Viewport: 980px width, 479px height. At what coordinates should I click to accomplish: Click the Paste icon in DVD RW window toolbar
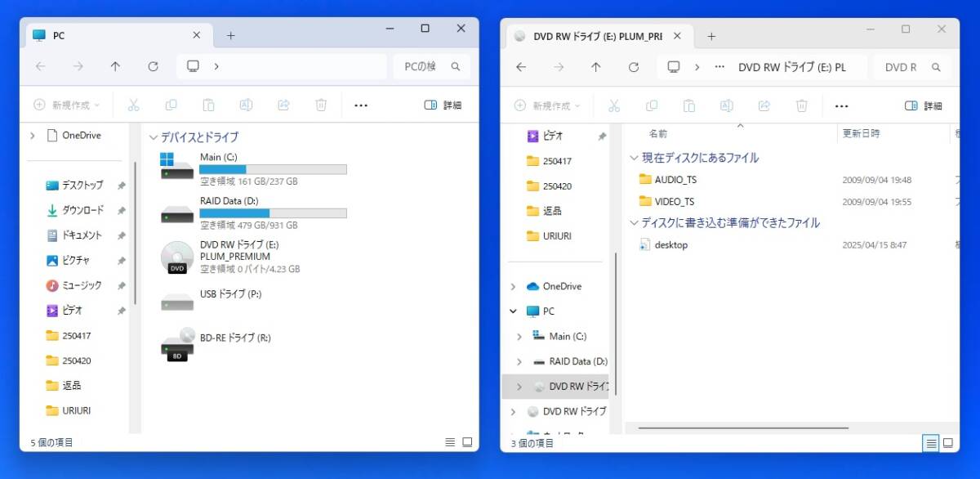pos(688,105)
